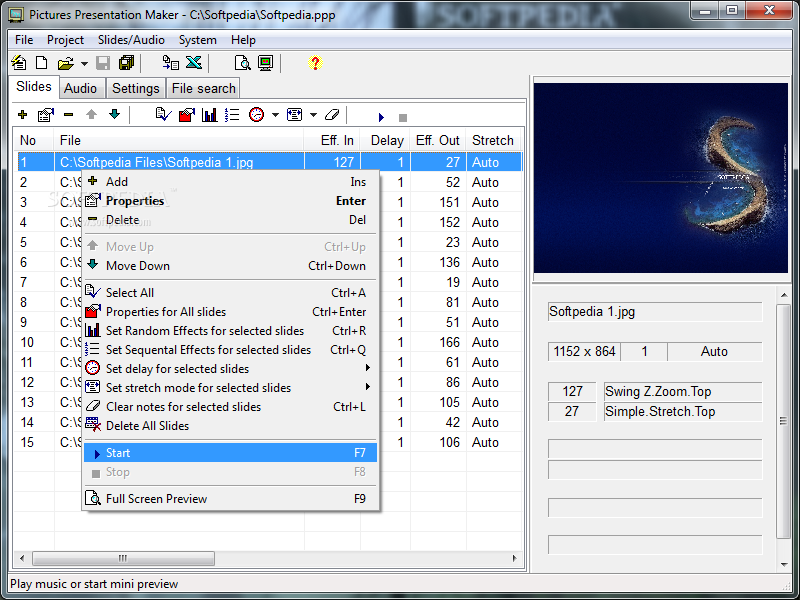Image resolution: width=800 pixels, height=600 pixels.
Task: Click the Save floppy disk icon
Action: [103, 63]
